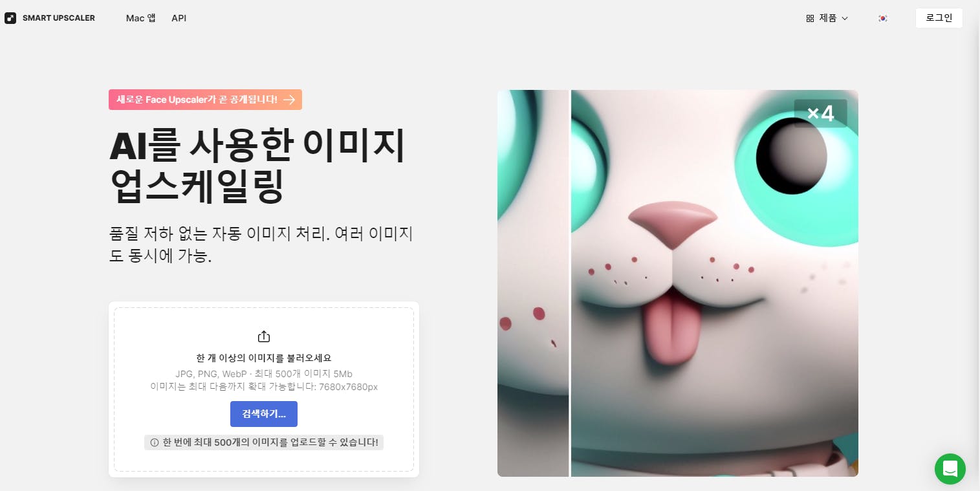980x491 pixels.
Task: Click the Smart Upscaler logo icon
Action: point(10,18)
